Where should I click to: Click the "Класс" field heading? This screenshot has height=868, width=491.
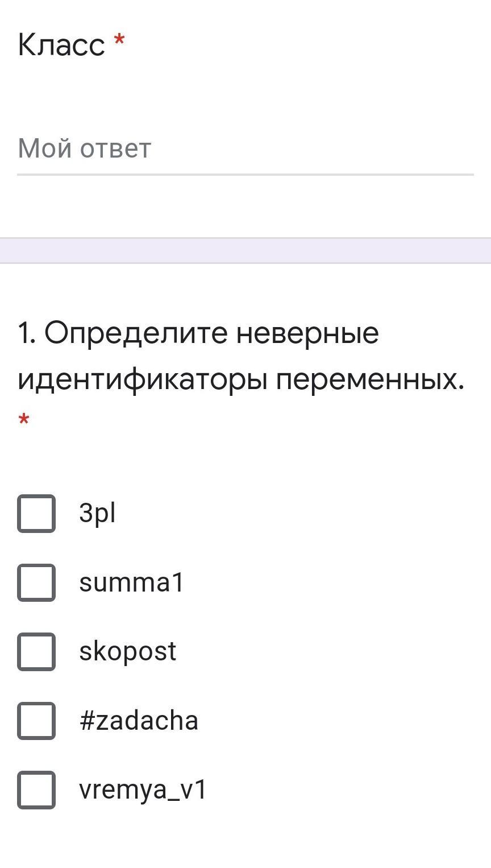click(61, 44)
